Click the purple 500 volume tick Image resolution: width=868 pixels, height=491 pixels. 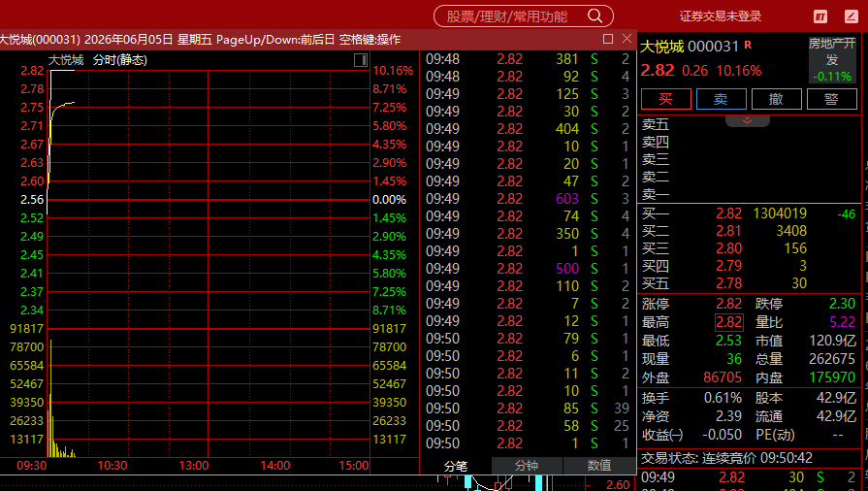566,268
